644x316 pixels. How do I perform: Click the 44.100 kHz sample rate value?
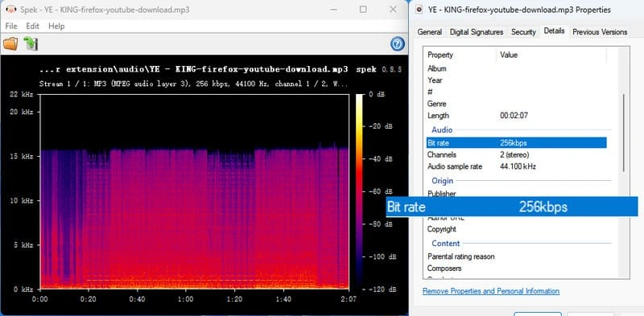click(x=518, y=166)
